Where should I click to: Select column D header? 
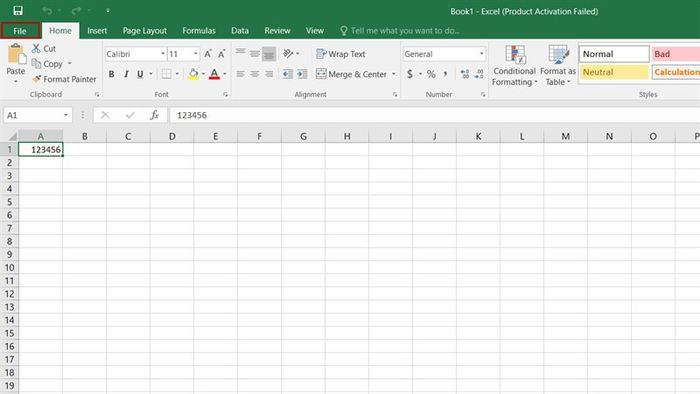[172, 136]
